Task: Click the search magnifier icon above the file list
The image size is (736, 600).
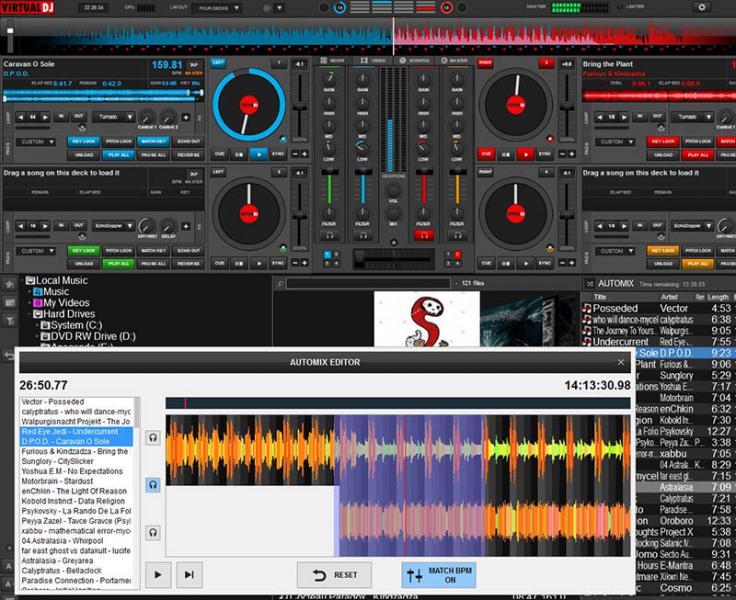Action: click(280, 284)
